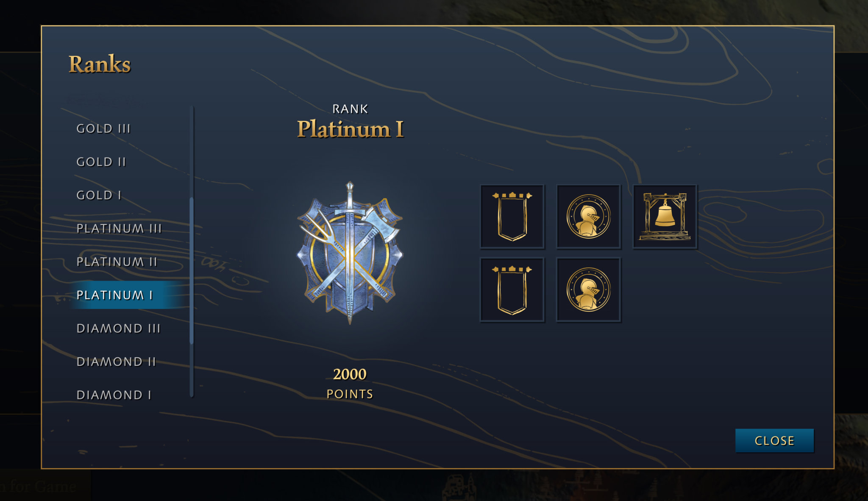Select Diamond II in the ranks list
This screenshot has width=868, height=501.
(117, 362)
